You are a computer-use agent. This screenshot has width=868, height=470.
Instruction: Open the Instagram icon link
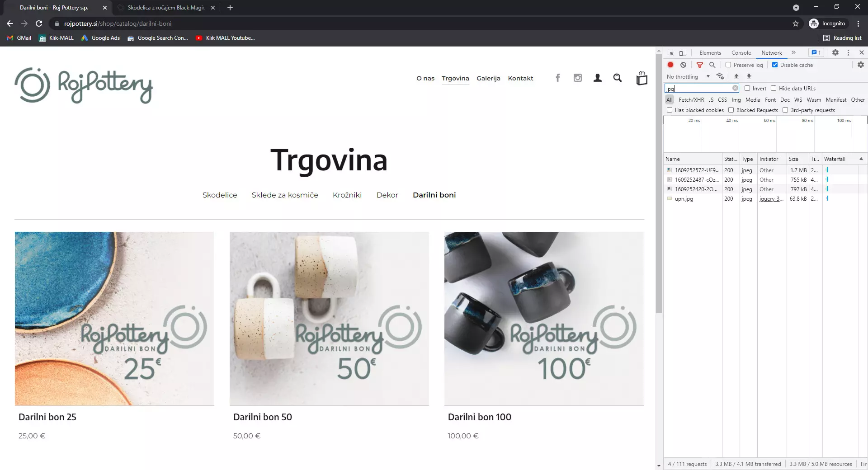coord(577,78)
